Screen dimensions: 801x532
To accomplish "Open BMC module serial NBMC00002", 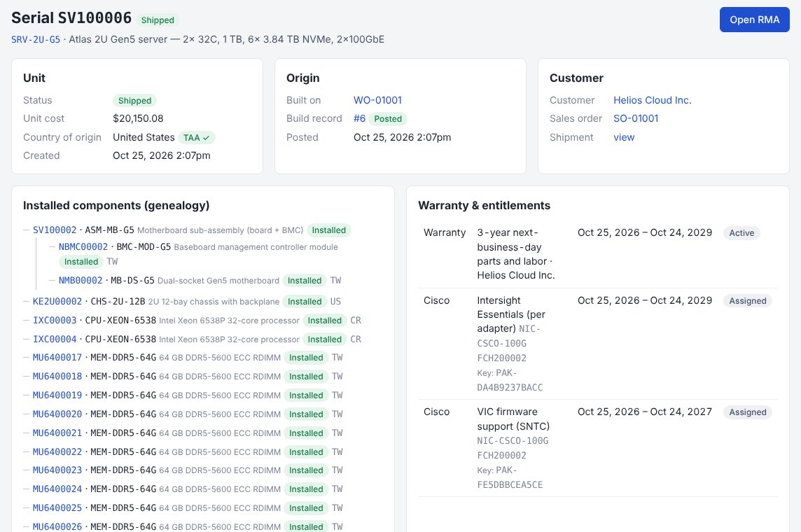I will point(83,247).
